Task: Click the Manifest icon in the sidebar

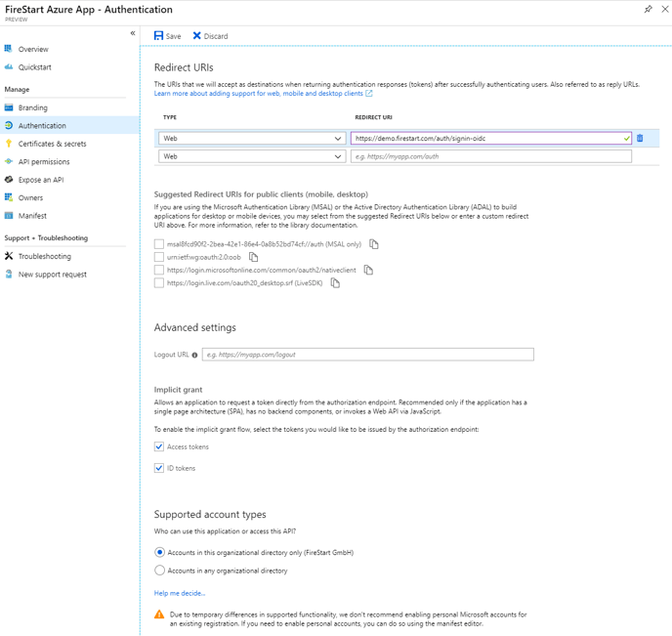Action: tap(9, 216)
